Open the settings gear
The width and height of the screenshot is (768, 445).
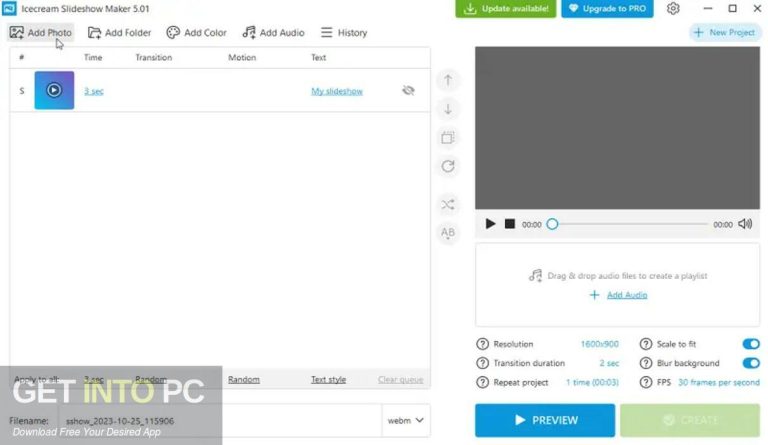pyautogui.click(x=673, y=8)
